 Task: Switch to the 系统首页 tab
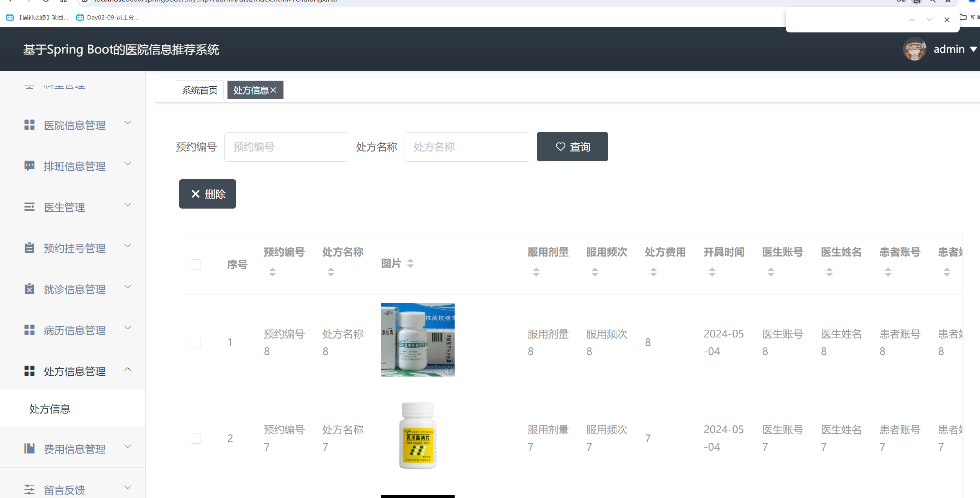(199, 90)
